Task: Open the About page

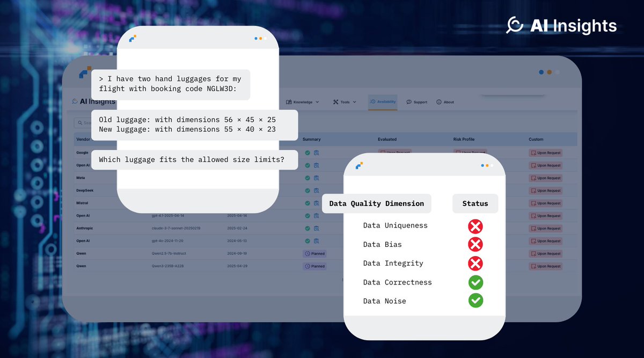Action: 445,102
